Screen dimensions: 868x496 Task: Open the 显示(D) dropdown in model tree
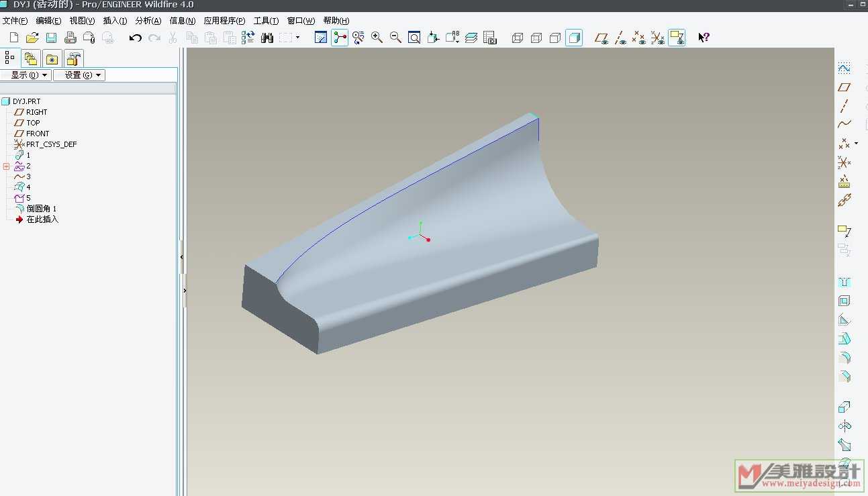click(26, 75)
